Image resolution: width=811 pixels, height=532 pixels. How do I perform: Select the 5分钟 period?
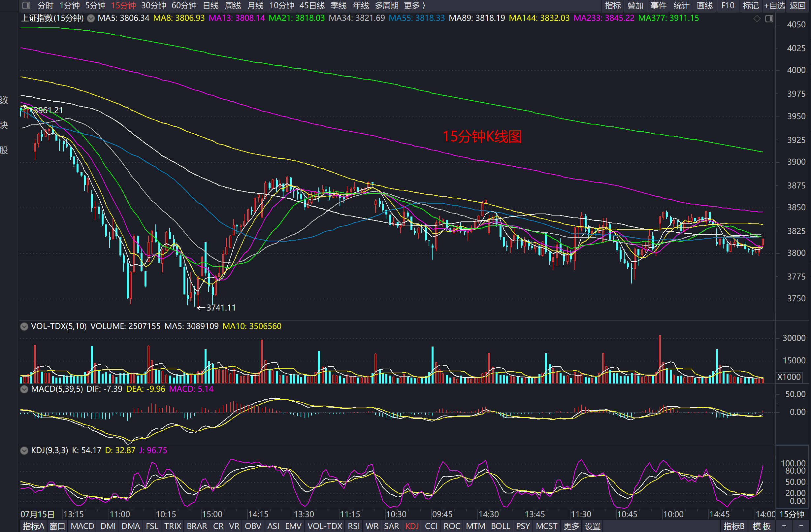point(95,6)
